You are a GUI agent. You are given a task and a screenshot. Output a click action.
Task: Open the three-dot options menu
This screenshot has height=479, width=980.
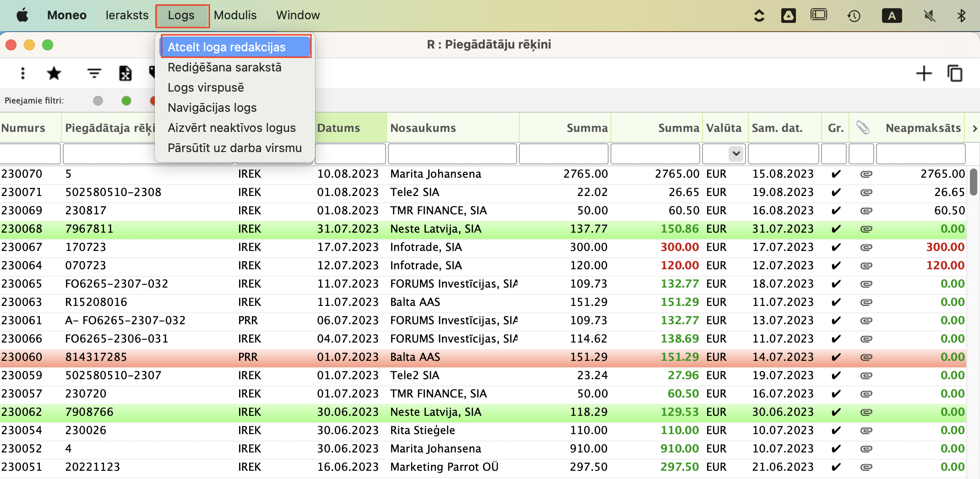(23, 73)
